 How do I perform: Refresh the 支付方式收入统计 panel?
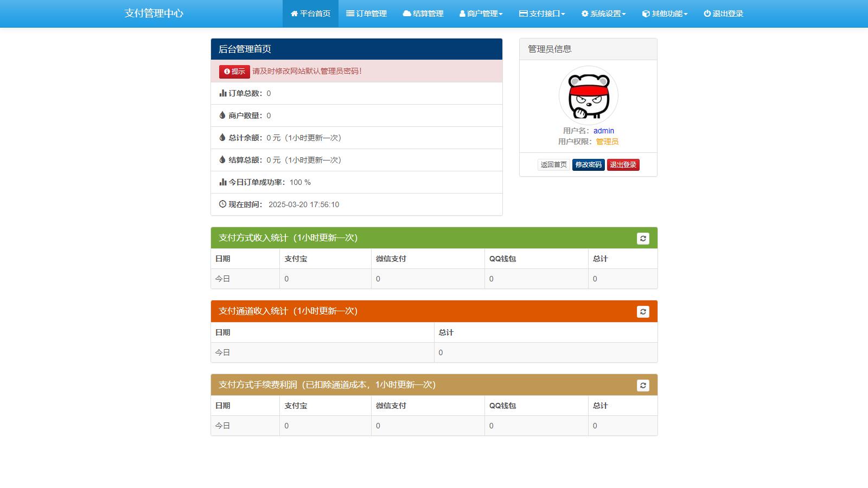point(643,238)
